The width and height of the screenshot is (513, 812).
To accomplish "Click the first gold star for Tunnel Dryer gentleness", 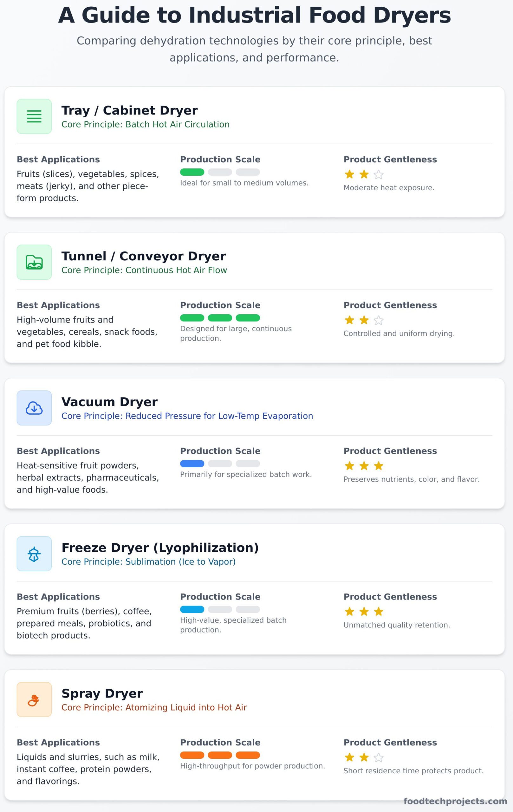I will (349, 320).
